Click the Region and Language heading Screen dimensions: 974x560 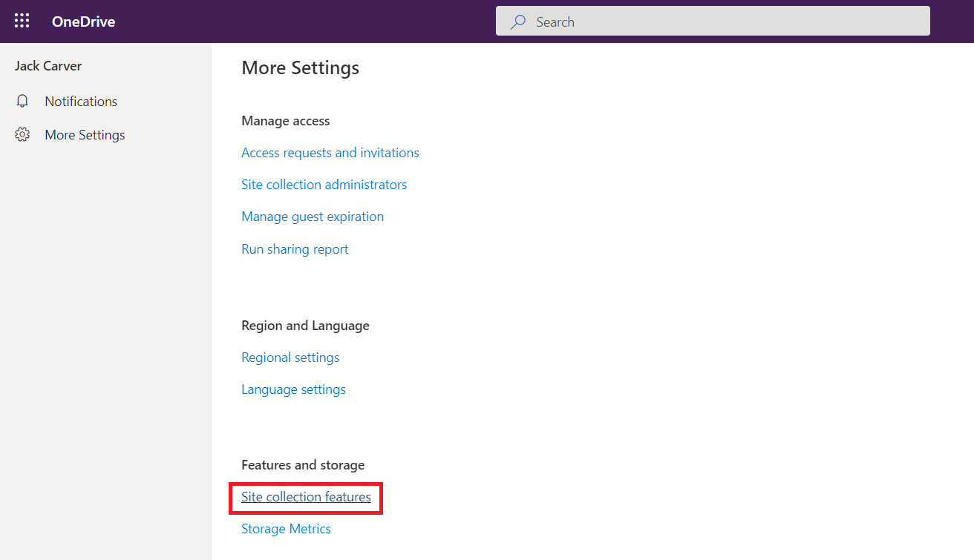coord(305,325)
